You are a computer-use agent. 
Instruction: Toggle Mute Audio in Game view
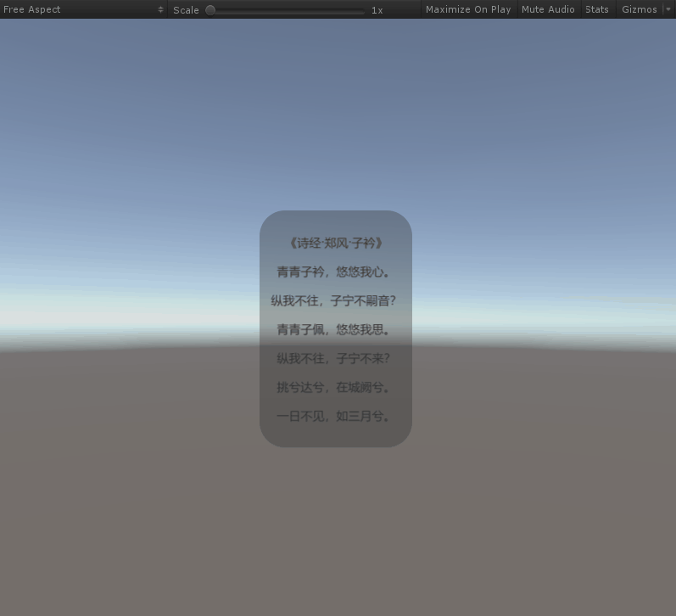pyautogui.click(x=548, y=9)
